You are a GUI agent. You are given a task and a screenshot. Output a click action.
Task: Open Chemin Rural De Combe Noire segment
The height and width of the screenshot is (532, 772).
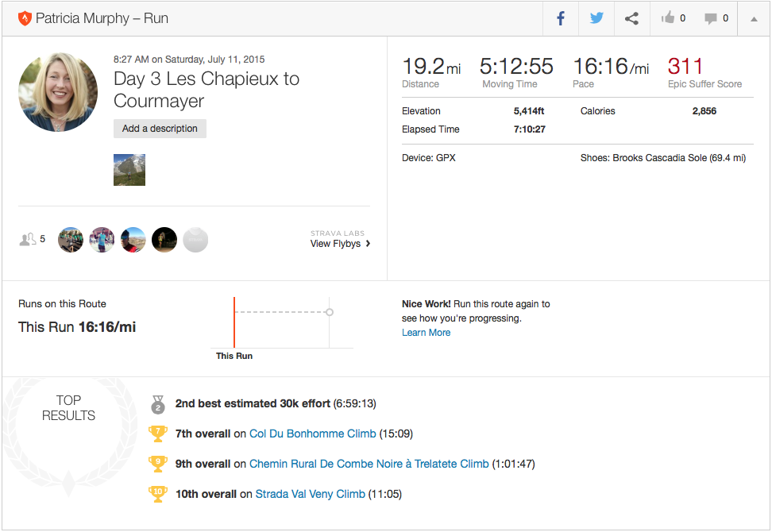coord(369,464)
